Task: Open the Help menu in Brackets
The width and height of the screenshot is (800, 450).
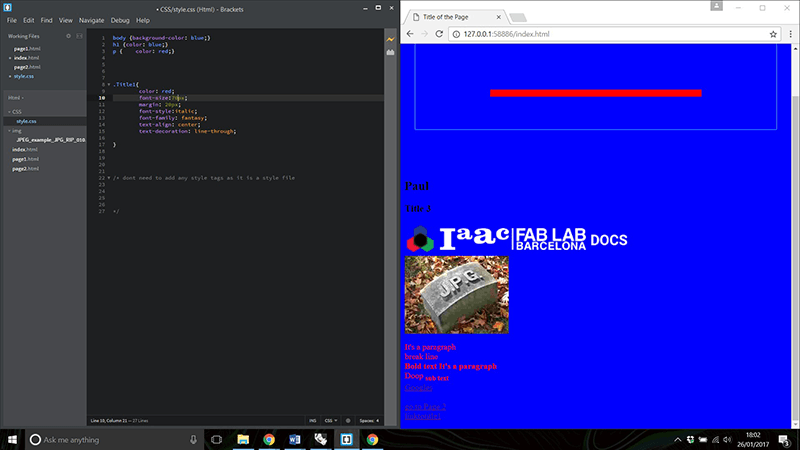Action: point(142,20)
